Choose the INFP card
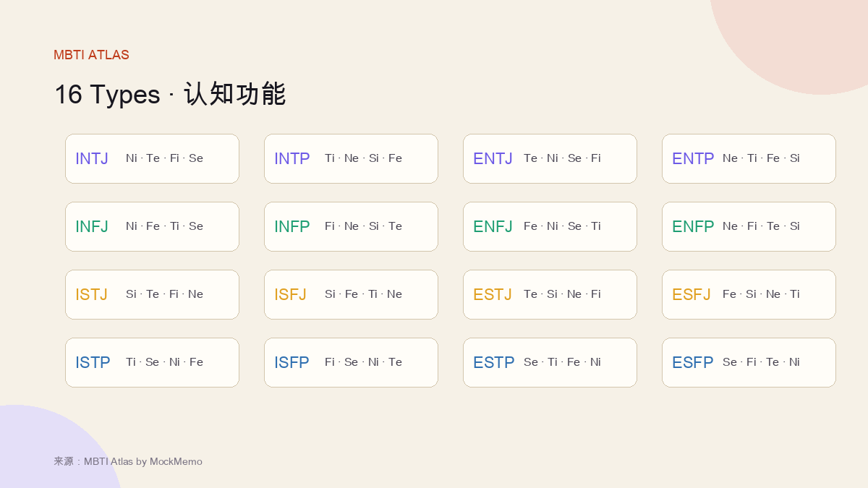868x488 pixels. [x=351, y=226]
